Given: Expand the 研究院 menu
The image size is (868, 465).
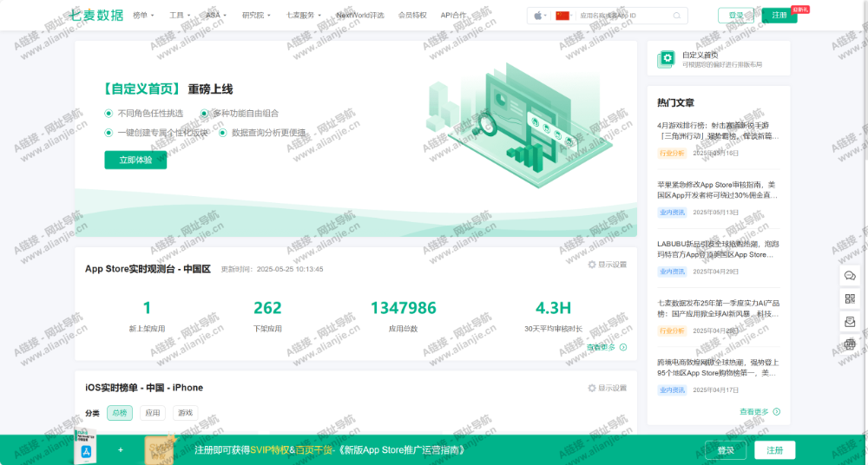Looking at the screenshot, I should pyautogui.click(x=256, y=16).
